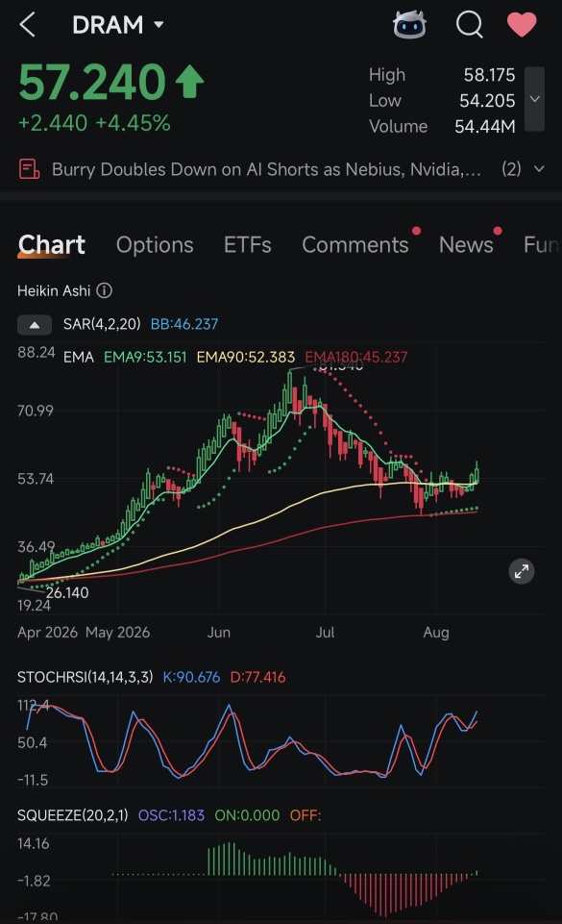This screenshot has width=562, height=924.
Task: Expand chart to fullscreen with arrows icon
Action: 522,571
